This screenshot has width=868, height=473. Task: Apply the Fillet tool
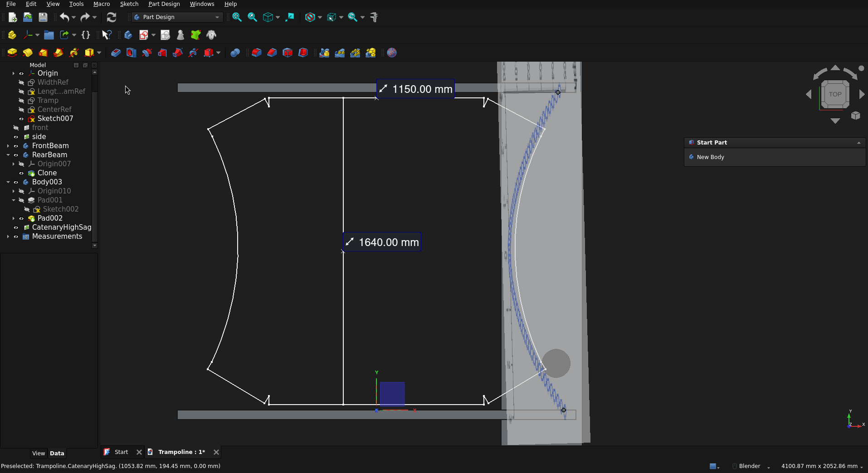coord(257,53)
